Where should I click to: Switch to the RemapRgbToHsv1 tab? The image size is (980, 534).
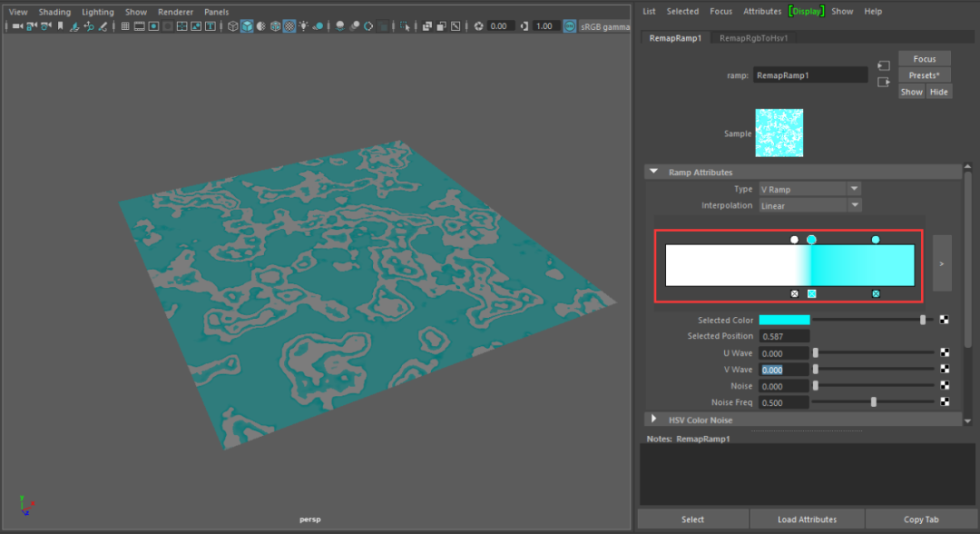point(753,38)
